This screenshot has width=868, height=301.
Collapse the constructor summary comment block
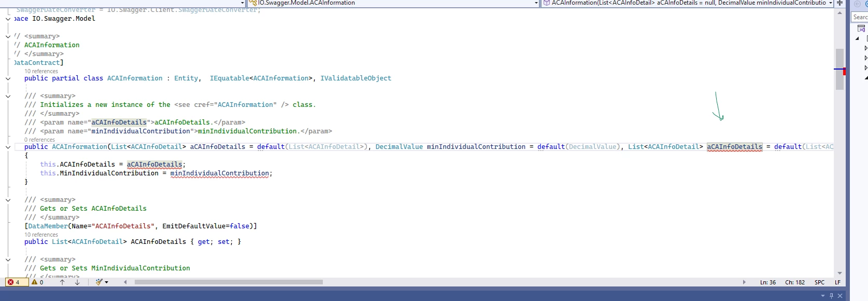pos(8,96)
